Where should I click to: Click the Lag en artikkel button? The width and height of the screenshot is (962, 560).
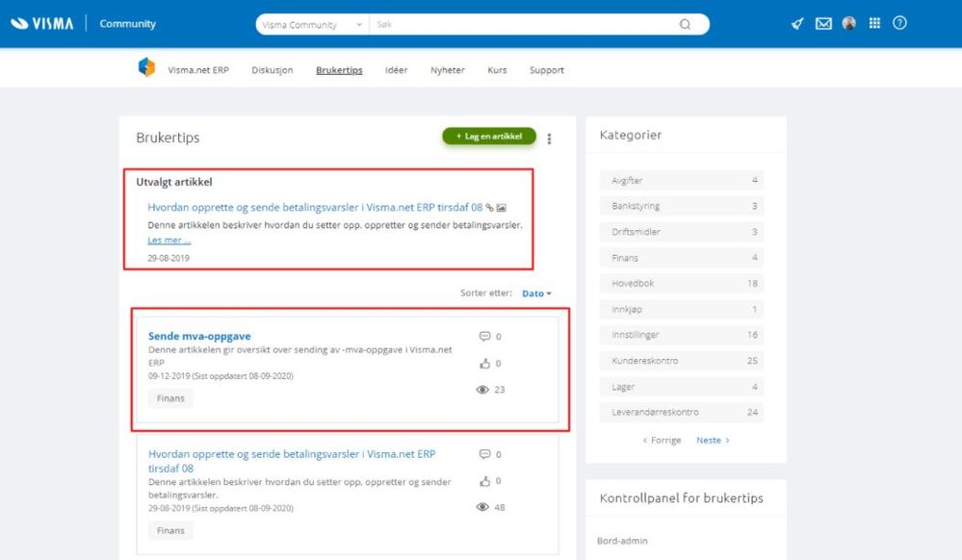coord(489,137)
